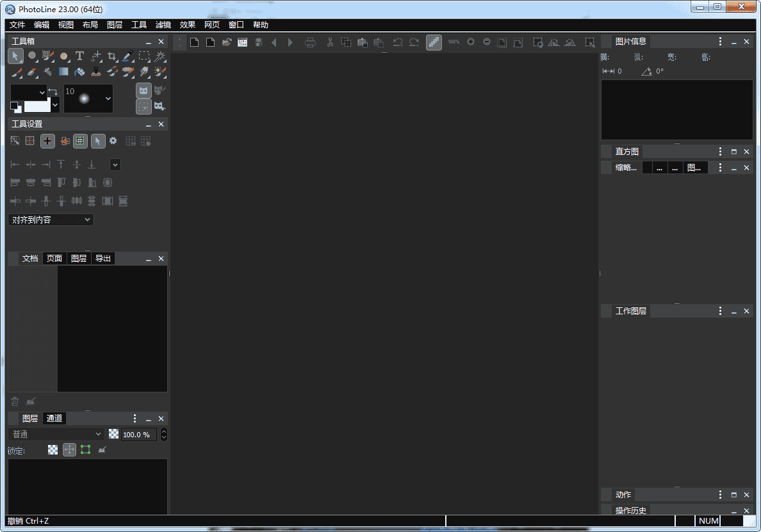
Task: Toggle the crosshair snap button in tool settings
Action: [47, 141]
